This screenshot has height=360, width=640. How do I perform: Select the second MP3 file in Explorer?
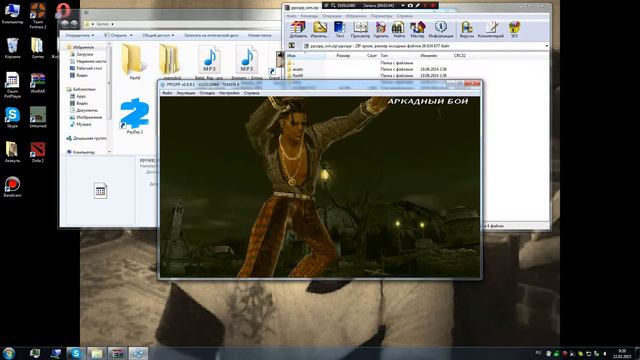(247, 61)
